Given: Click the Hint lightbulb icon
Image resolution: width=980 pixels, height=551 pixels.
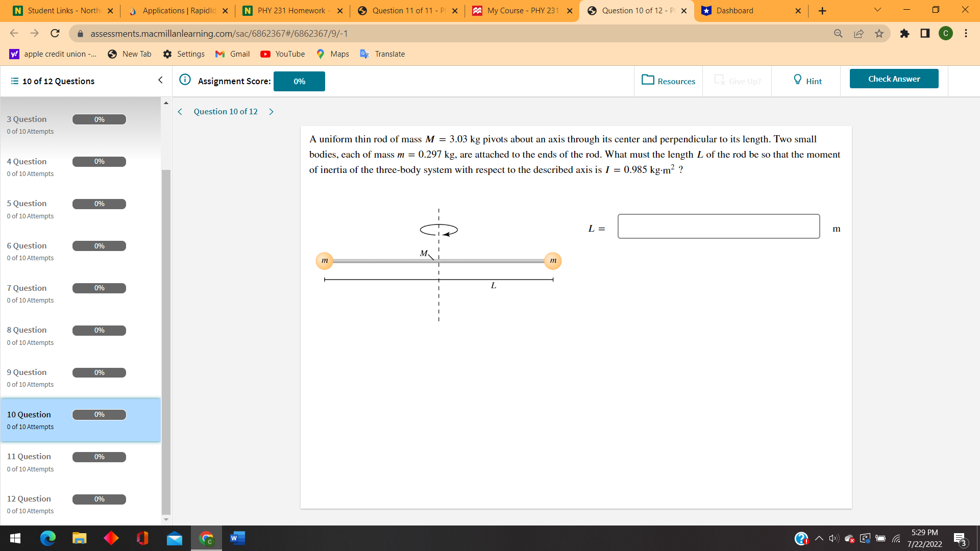Looking at the screenshot, I should click(x=798, y=80).
